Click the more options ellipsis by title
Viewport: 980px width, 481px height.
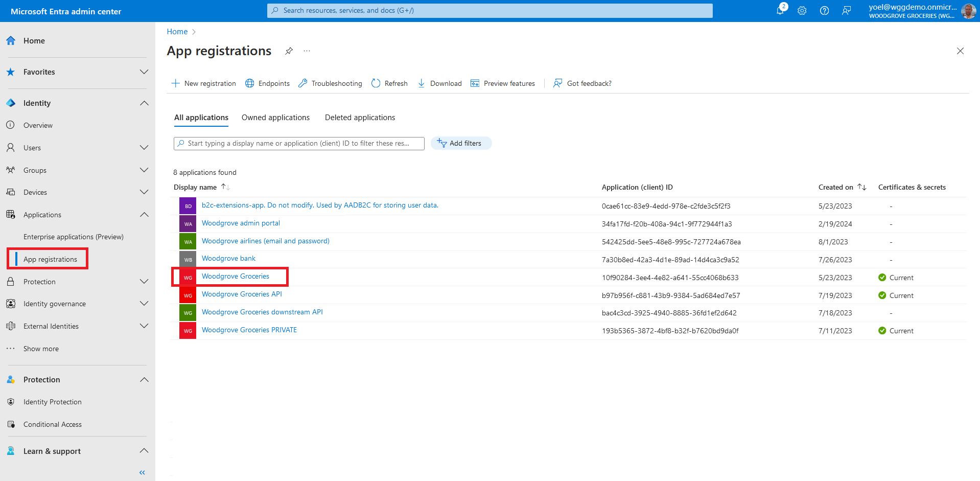307,51
